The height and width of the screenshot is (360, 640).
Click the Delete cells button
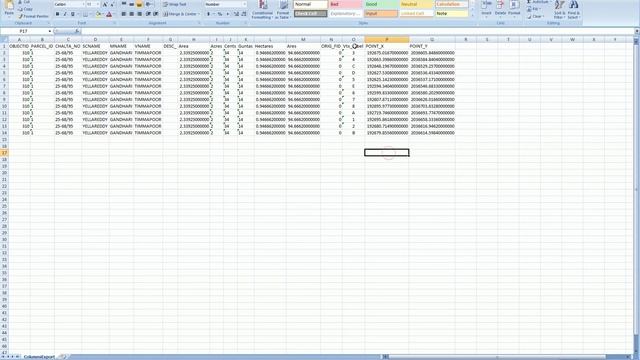[x=500, y=9]
